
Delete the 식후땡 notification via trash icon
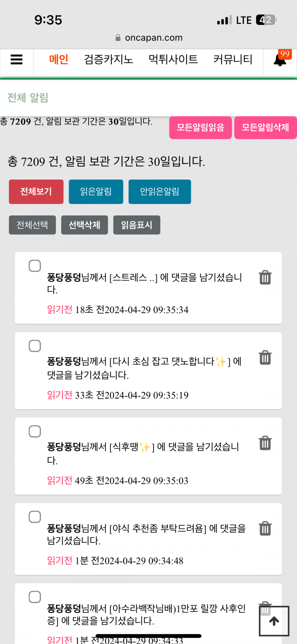point(265,443)
